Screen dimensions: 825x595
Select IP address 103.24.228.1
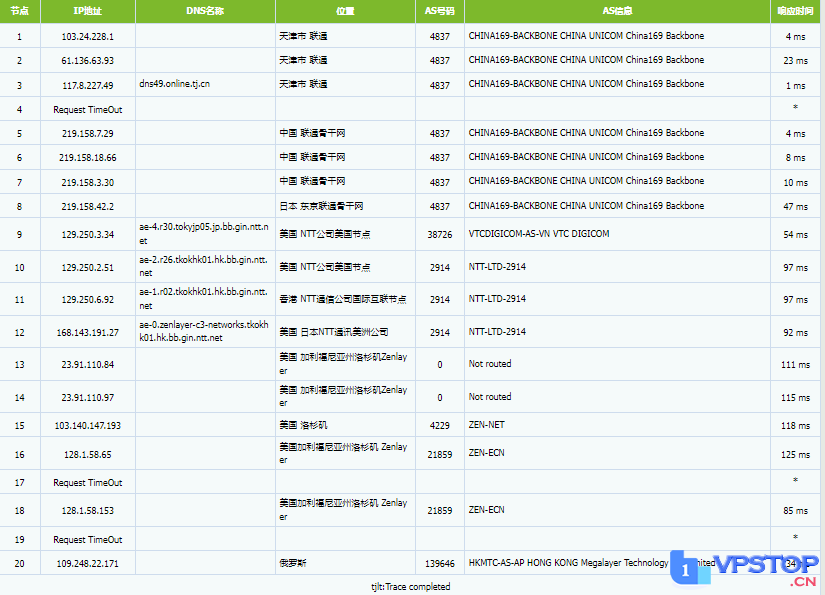(x=88, y=37)
